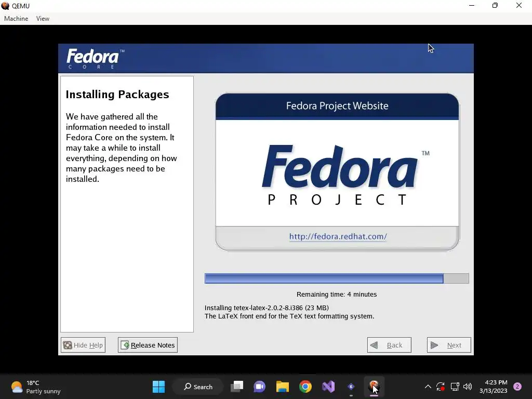Launch the Teams chat icon

coord(260,387)
